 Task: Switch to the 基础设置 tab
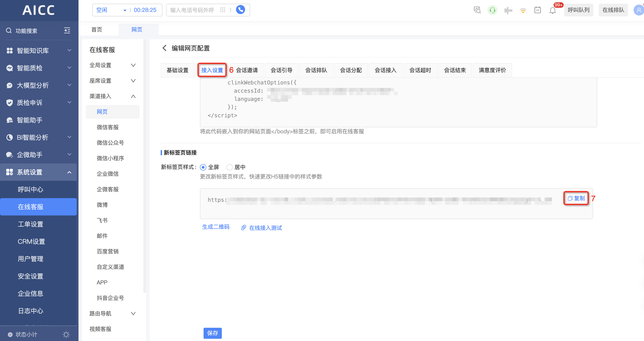pos(178,70)
